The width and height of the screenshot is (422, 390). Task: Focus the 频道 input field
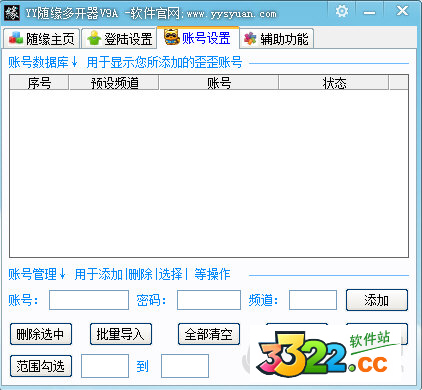313,300
